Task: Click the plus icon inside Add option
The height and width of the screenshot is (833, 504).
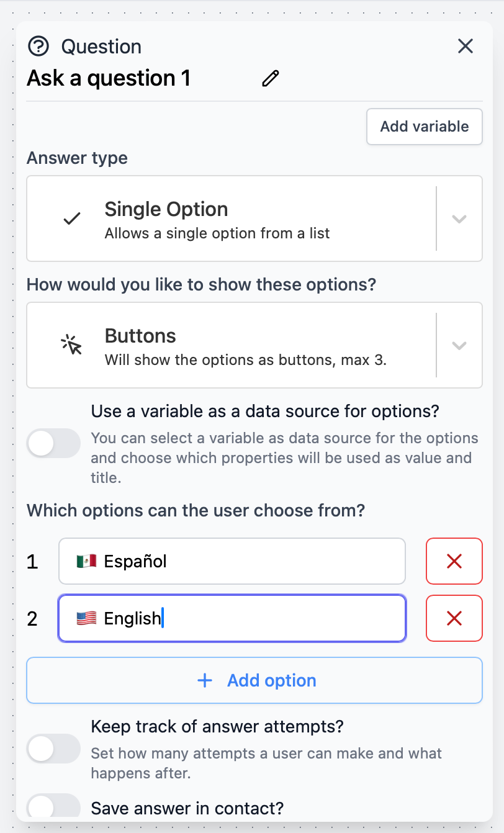Action: [x=205, y=680]
